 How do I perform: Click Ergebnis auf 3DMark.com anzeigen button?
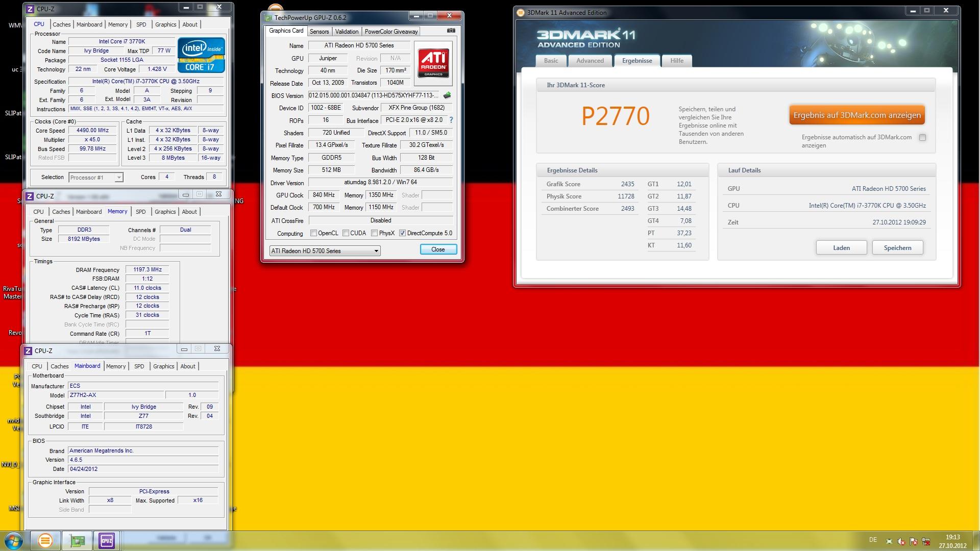[x=857, y=115]
